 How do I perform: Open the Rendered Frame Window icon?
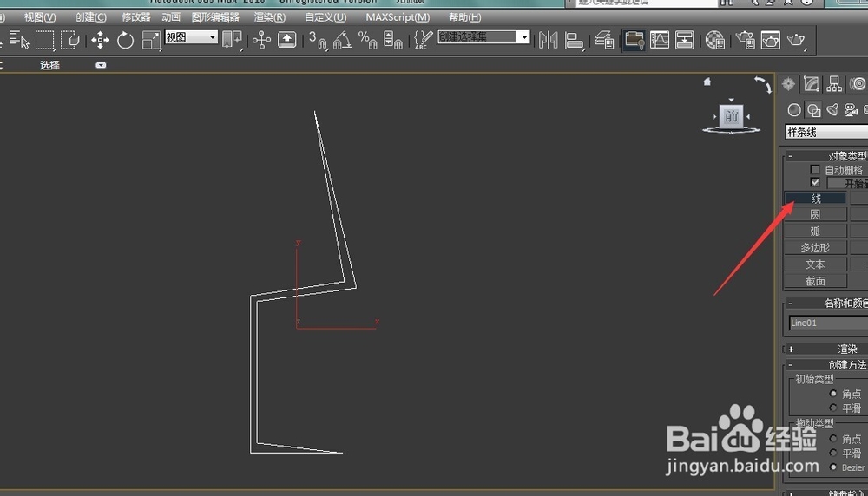pyautogui.click(x=771, y=40)
